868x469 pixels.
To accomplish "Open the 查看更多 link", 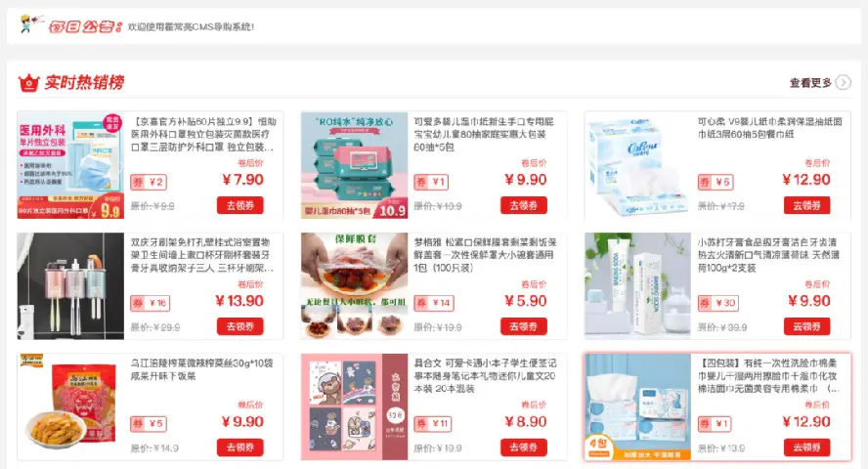I will (x=810, y=83).
